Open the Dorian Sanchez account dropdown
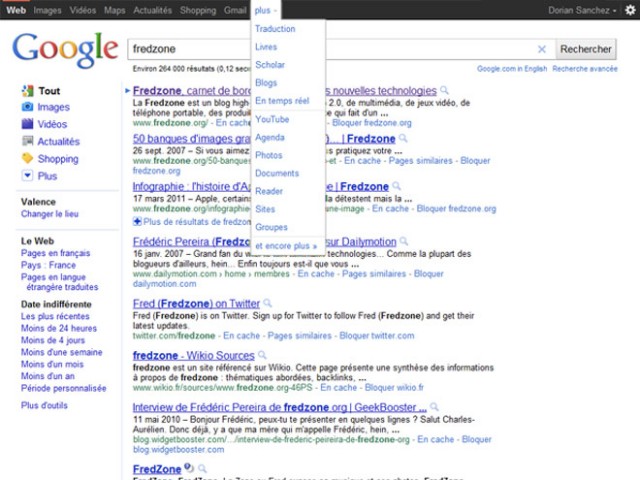The height and width of the screenshot is (480, 640). [x=582, y=10]
